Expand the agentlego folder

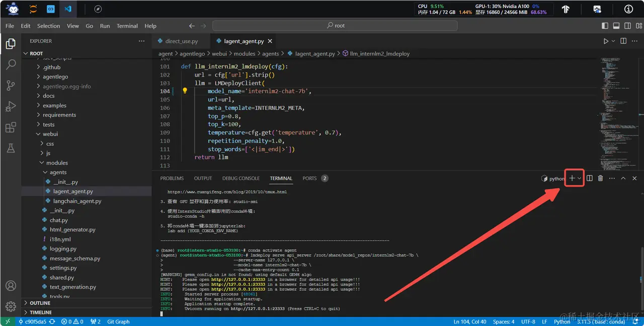[55, 76]
